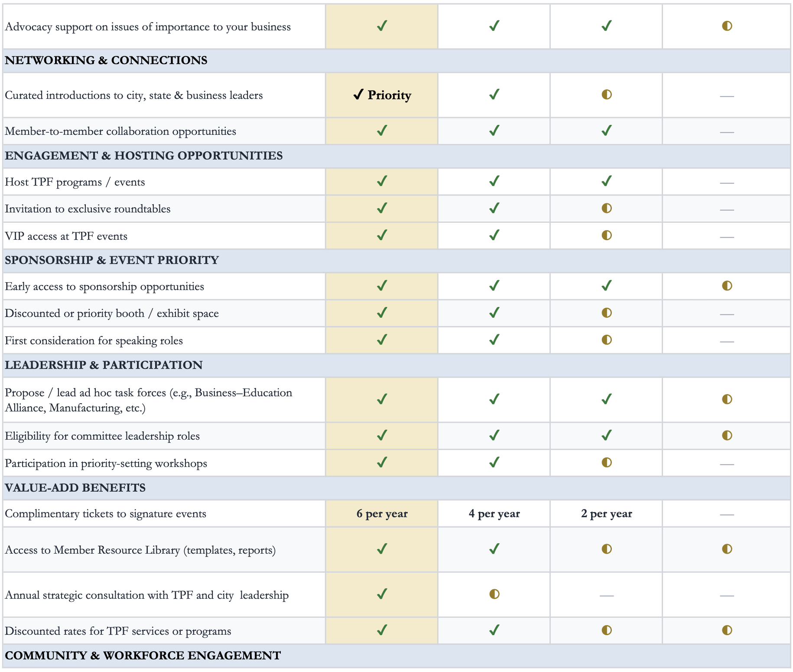Click the dash in Member-to-member collaboration row
The image size is (793, 672).
(x=727, y=132)
